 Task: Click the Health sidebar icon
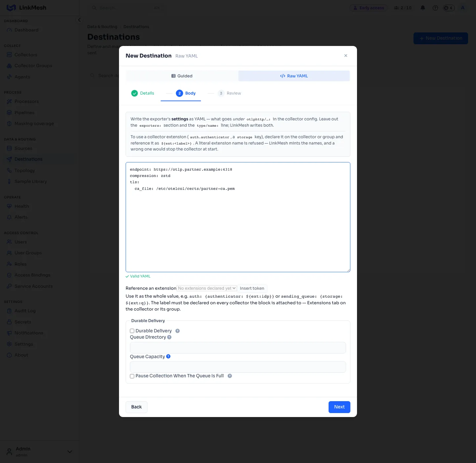9,206
